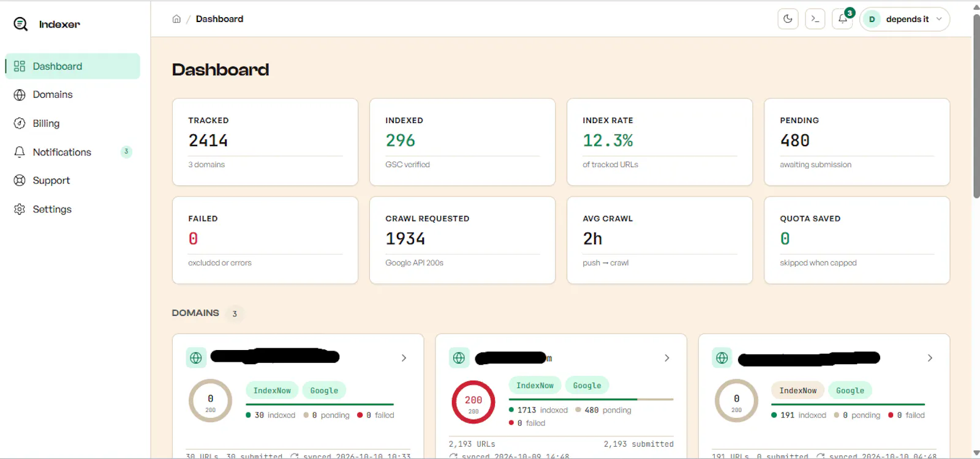This screenshot has width=980, height=459.
Task: Open notifications bell in top bar
Action: [x=843, y=19]
